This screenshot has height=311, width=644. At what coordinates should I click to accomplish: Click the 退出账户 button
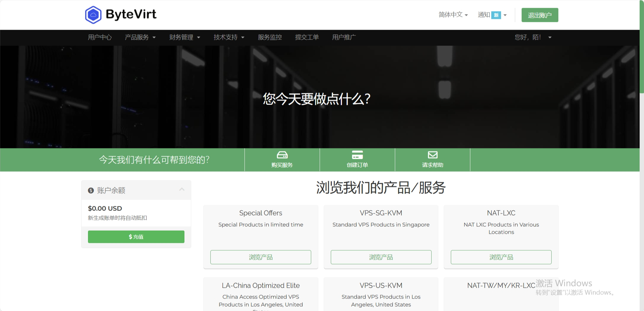tap(539, 15)
